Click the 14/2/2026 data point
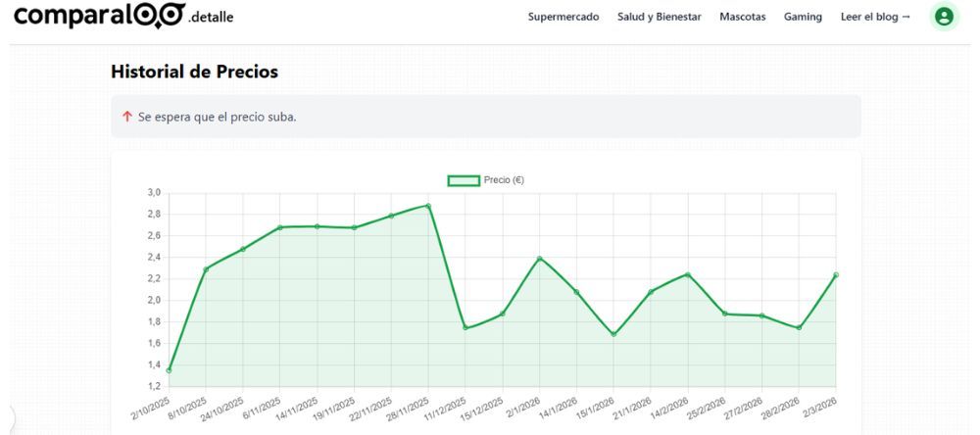Viewport: 980px width, 435px height. tap(688, 274)
